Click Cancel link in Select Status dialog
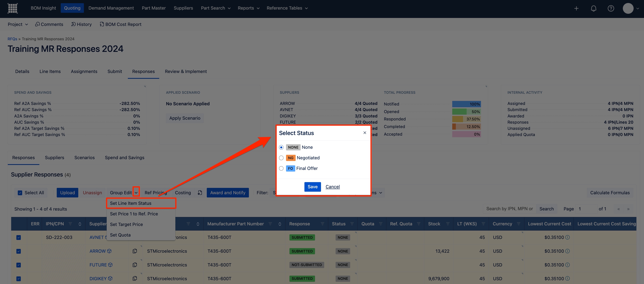 click(333, 187)
